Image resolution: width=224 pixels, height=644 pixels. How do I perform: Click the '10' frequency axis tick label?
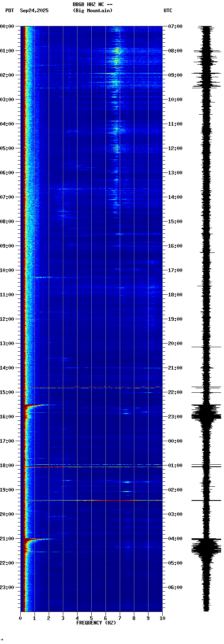tap(162, 618)
